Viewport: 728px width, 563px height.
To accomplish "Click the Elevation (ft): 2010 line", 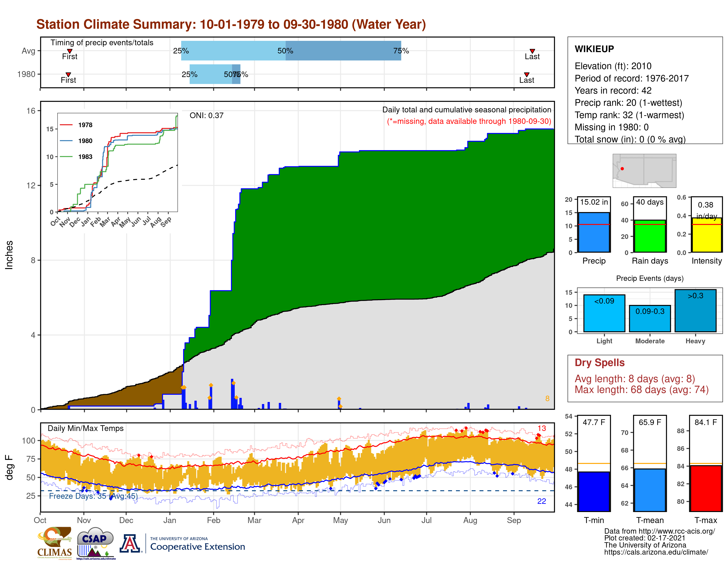I will (613, 66).
